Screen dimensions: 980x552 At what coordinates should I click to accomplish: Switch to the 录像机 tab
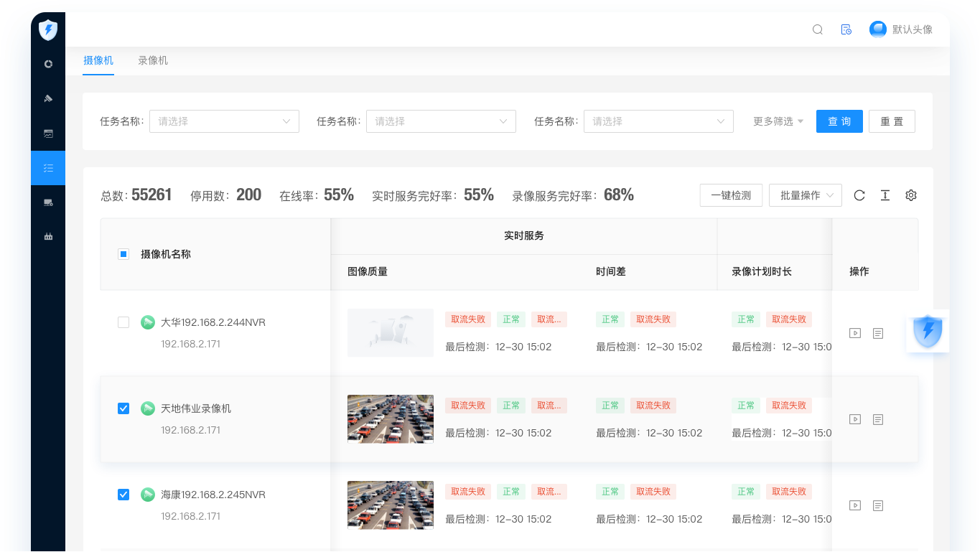click(152, 60)
